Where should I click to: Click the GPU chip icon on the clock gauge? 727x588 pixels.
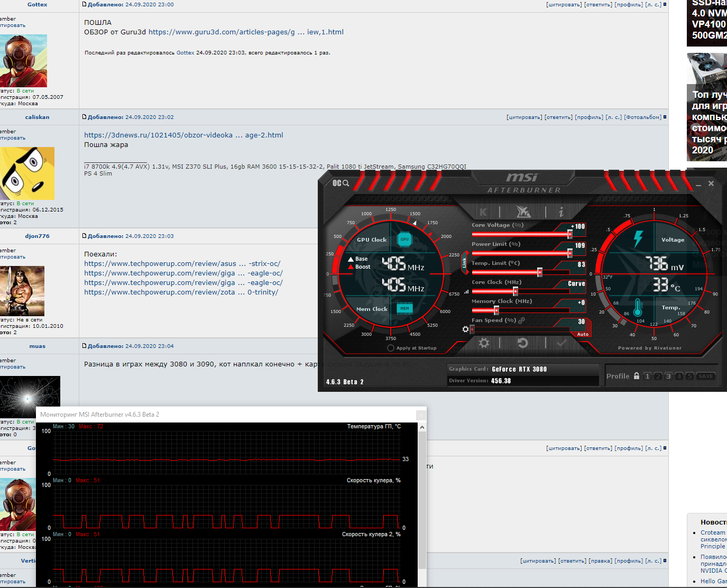[404, 239]
